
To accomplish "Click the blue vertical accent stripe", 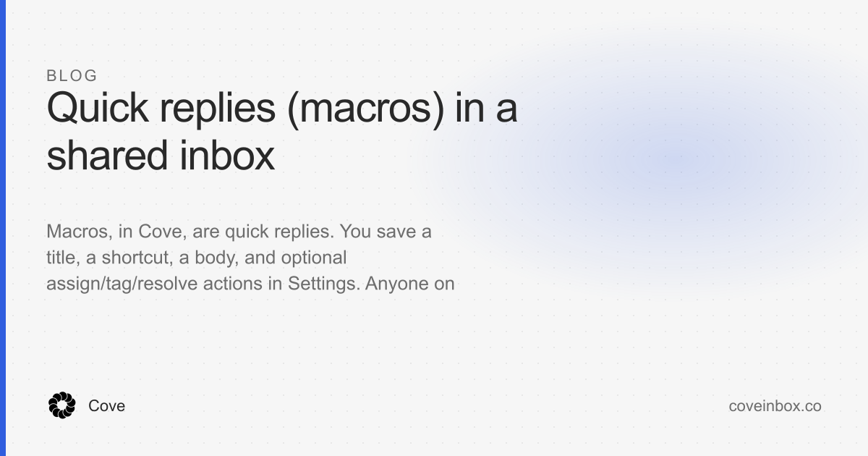I will 3,228.
